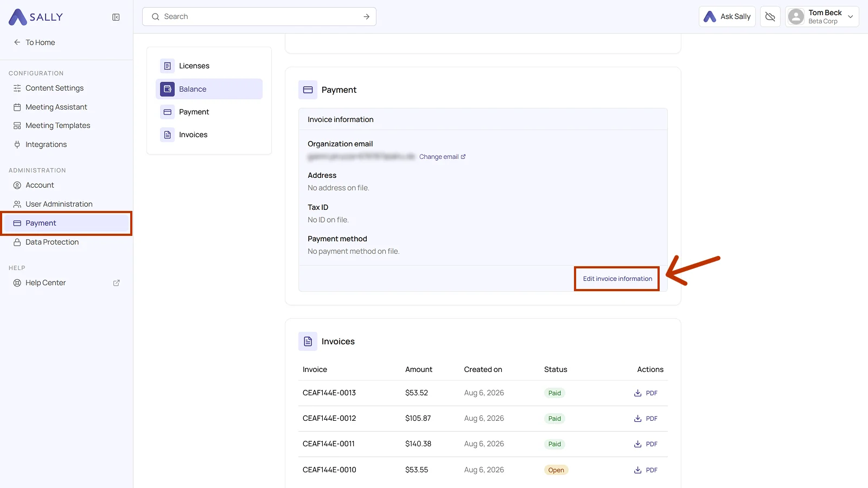
Task: Select Invoices section tab
Action: tap(209, 134)
